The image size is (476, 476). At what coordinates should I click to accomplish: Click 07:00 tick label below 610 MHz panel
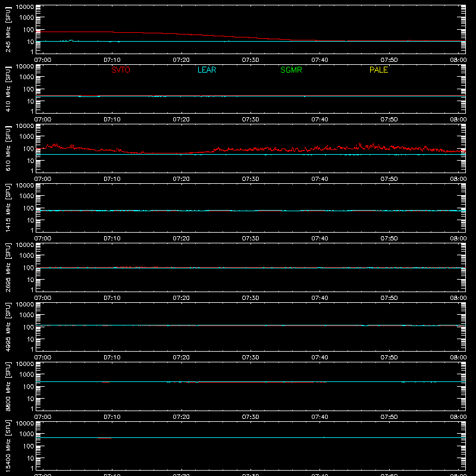[x=43, y=179]
